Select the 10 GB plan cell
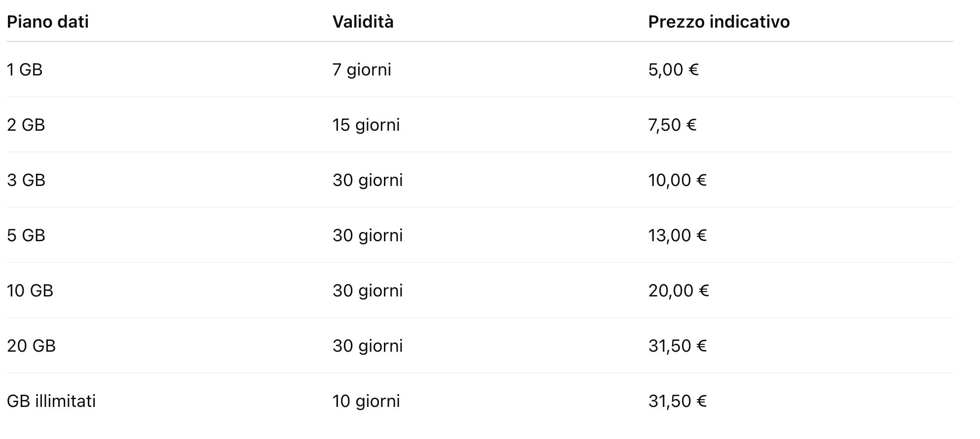Screen dimensions: 980x439 pyautogui.click(x=30, y=291)
